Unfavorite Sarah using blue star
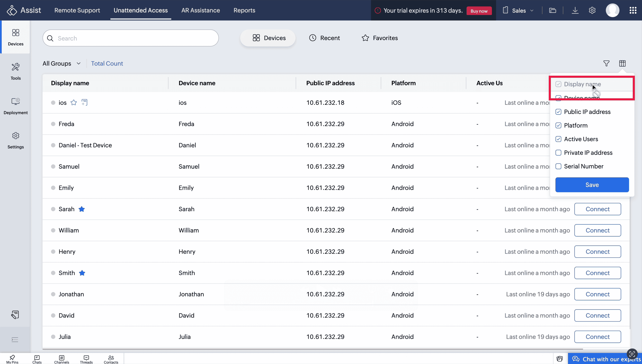The width and height of the screenshot is (642, 364). point(82,209)
